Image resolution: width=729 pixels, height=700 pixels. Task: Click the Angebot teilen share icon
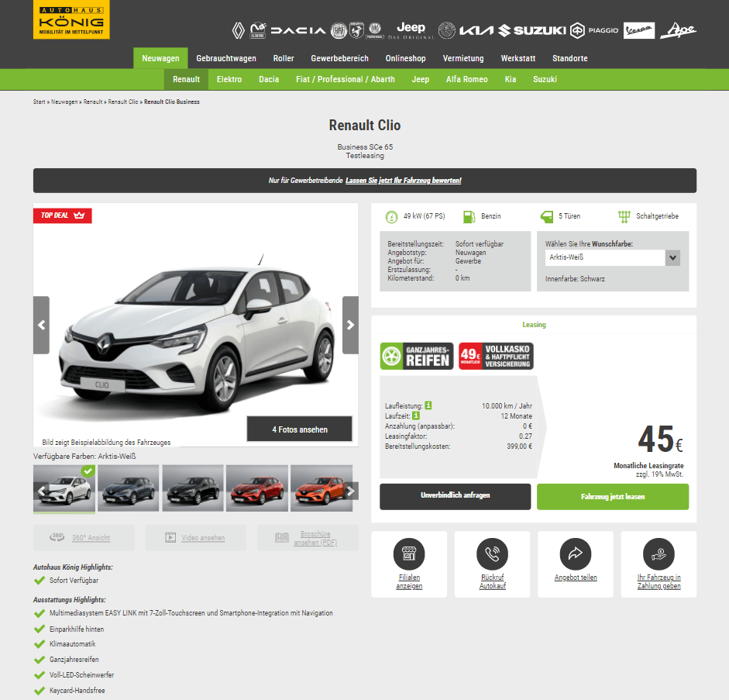pos(576,554)
